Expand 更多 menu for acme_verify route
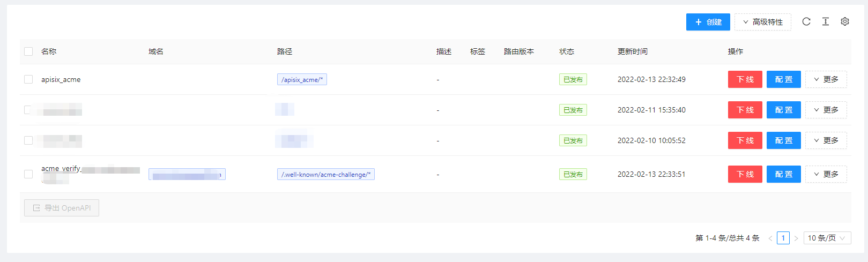Screen dimensions: 868x262 pyautogui.click(x=826, y=174)
